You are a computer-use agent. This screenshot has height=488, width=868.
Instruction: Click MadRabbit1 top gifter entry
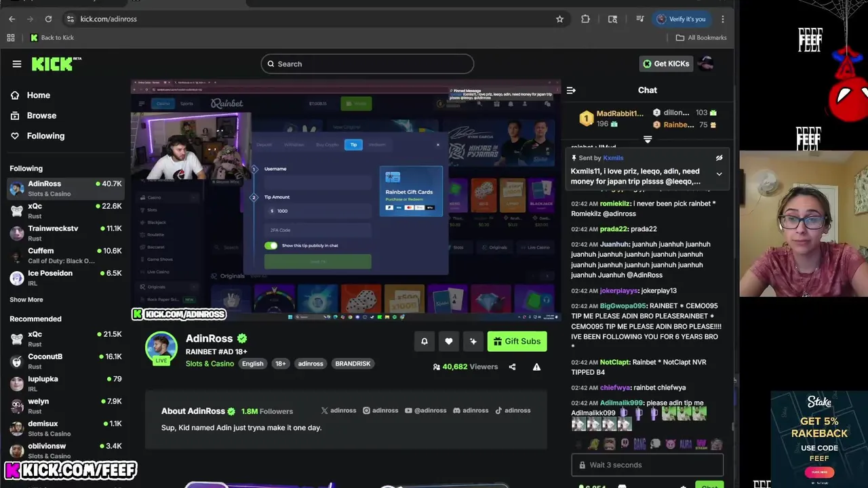[611, 119]
